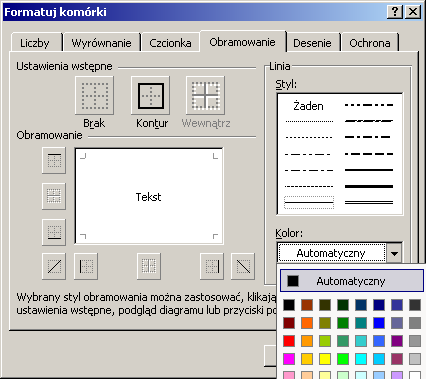Pick the bright yellow swatch
426x379 pixels.
325,359
